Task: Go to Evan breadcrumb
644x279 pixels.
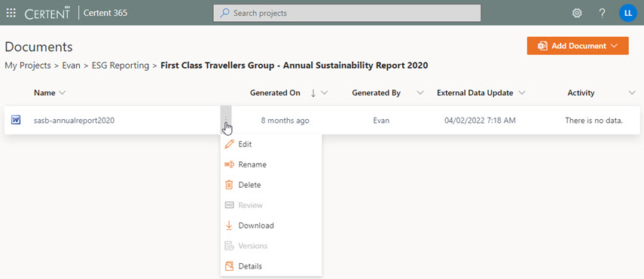Action: tap(71, 66)
